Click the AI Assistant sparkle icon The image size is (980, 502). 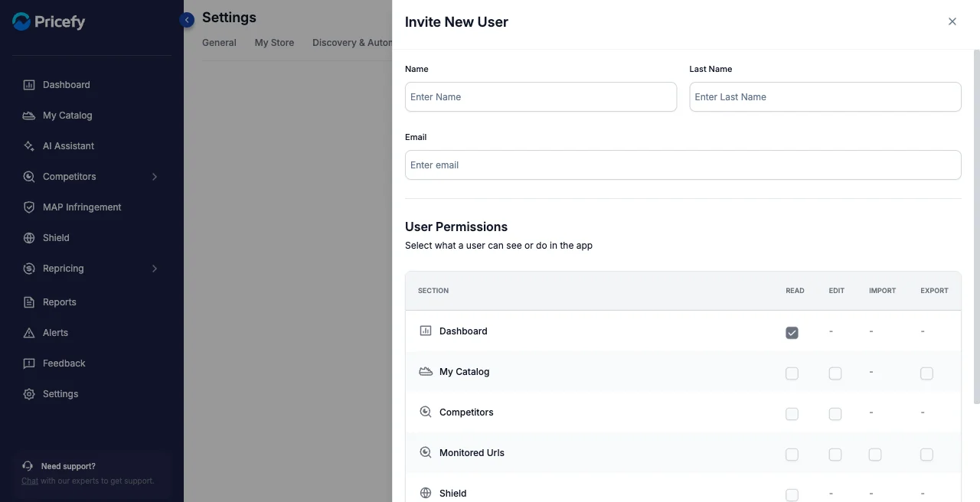[x=29, y=146]
